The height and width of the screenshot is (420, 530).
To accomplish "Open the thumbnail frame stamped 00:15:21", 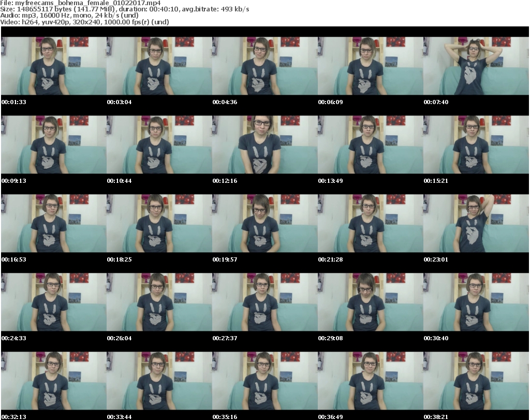I will click(x=476, y=144).
